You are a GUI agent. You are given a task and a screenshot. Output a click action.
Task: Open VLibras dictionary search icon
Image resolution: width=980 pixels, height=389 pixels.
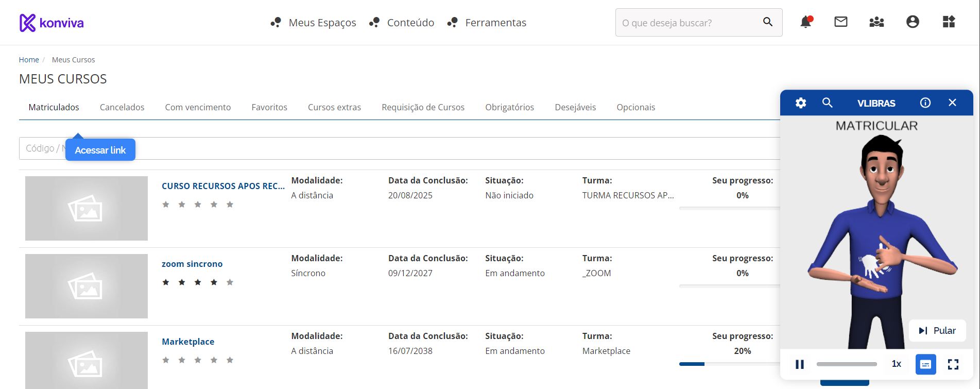[x=828, y=103]
